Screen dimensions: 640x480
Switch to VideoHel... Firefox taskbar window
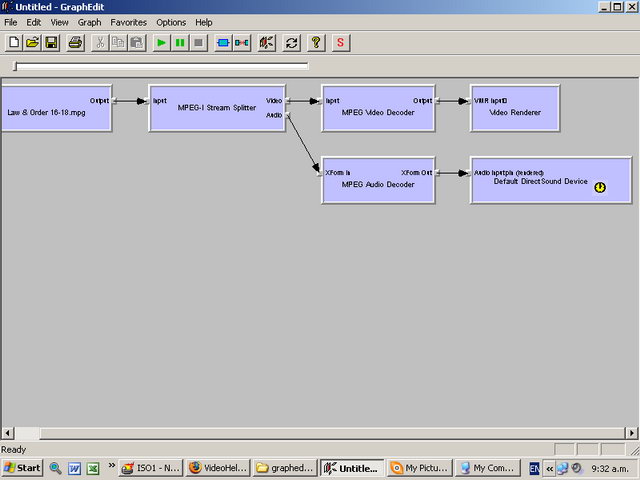click(218, 468)
